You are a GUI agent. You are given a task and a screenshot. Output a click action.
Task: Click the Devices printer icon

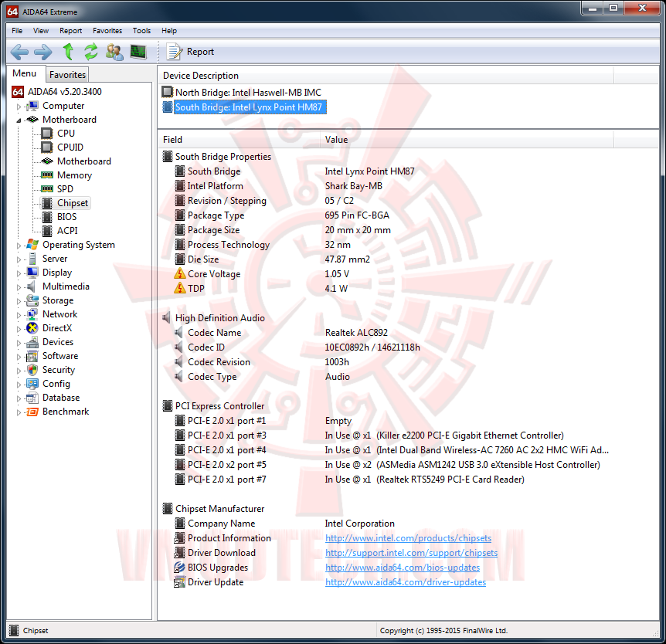tap(32, 342)
